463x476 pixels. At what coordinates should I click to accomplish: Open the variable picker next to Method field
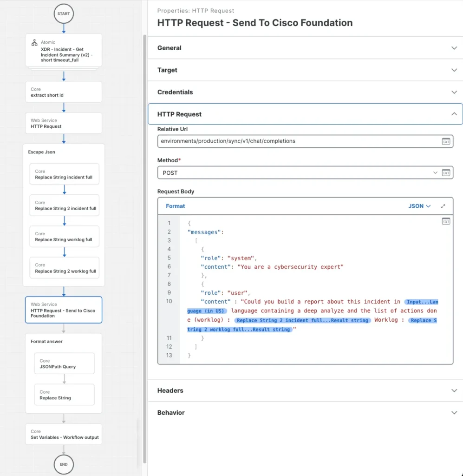pos(446,172)
